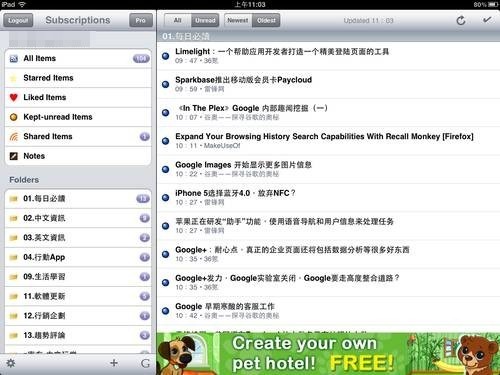Open Google+发力 article
500x375 pixels.
pos(328,283)
